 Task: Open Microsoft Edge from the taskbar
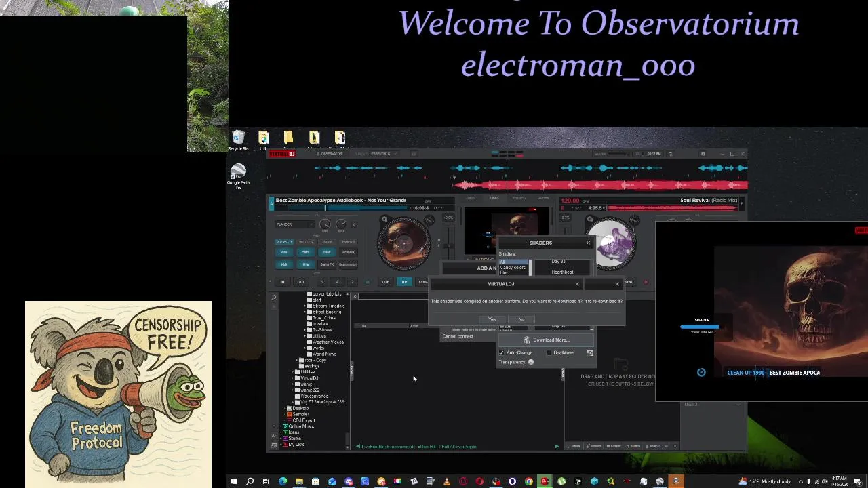tap(283, 481)
